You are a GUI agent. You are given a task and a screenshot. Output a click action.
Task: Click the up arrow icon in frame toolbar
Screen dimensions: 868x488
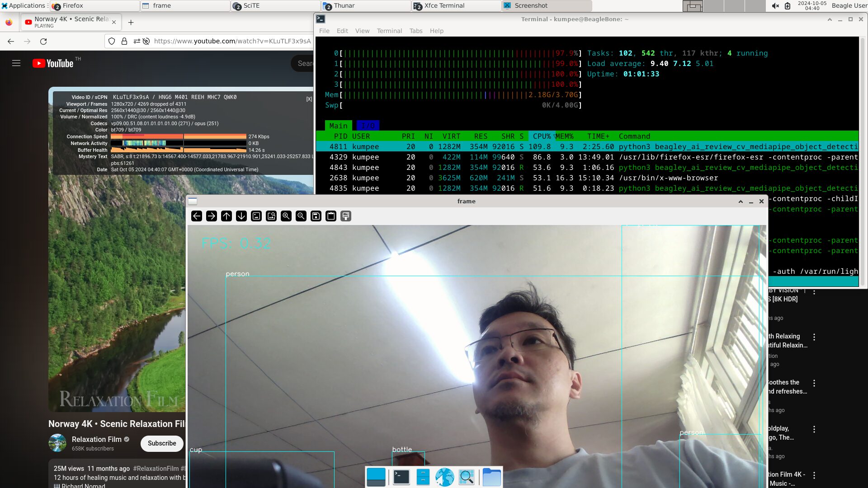(x=226, y=216)
